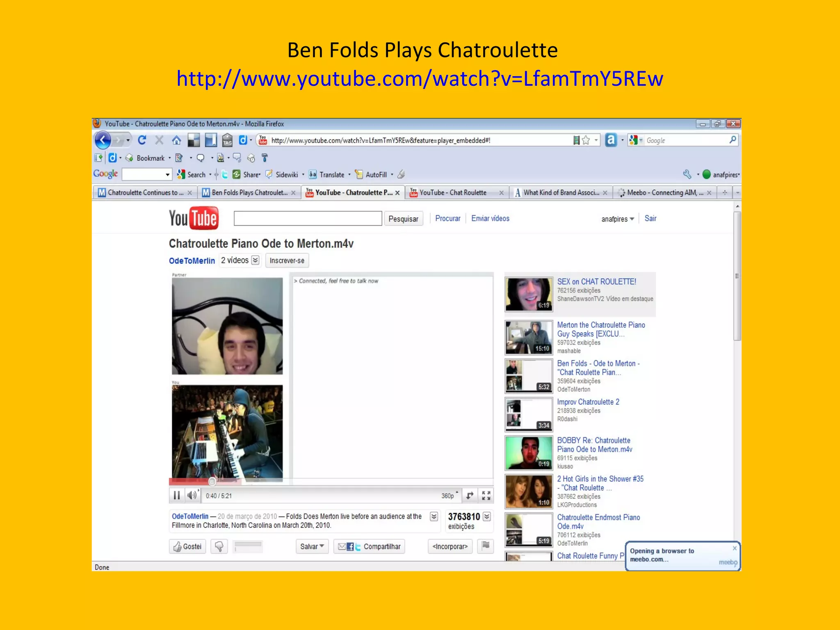Dislike the video with thumbs down

coord(219,546)
